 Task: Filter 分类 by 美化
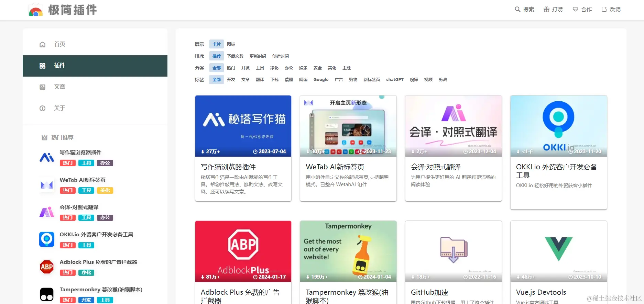(332, 68)
